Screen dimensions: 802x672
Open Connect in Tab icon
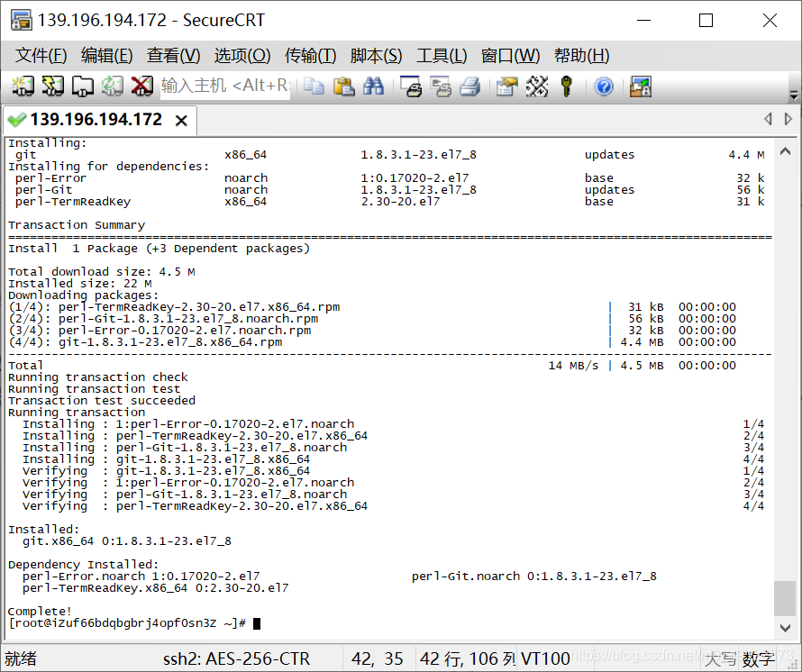tap(82, 86)
